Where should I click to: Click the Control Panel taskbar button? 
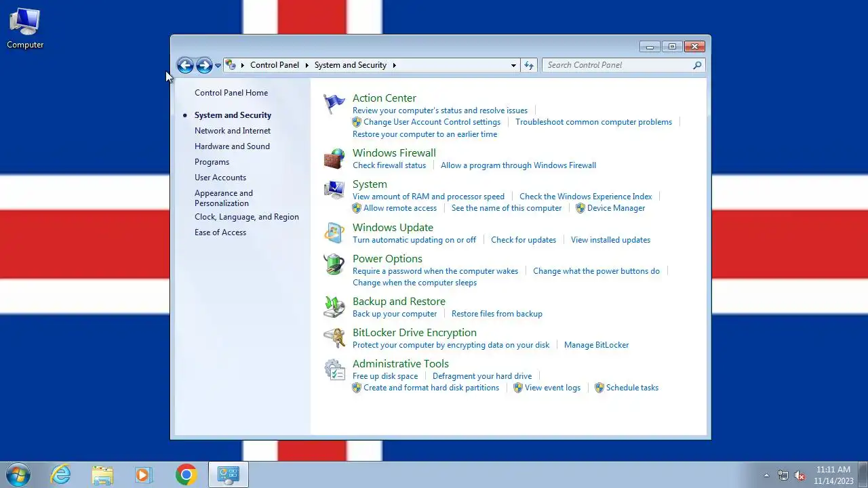(228, 474)
